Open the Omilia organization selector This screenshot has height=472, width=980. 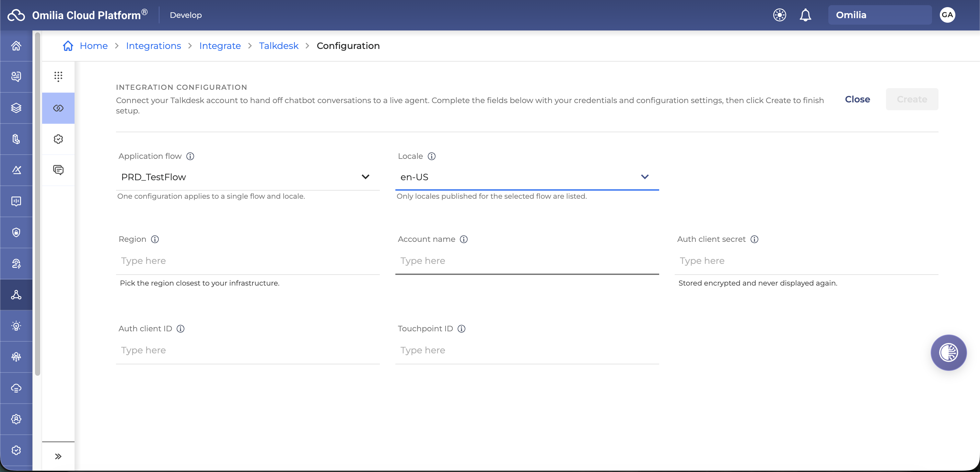tap(880, 15)
